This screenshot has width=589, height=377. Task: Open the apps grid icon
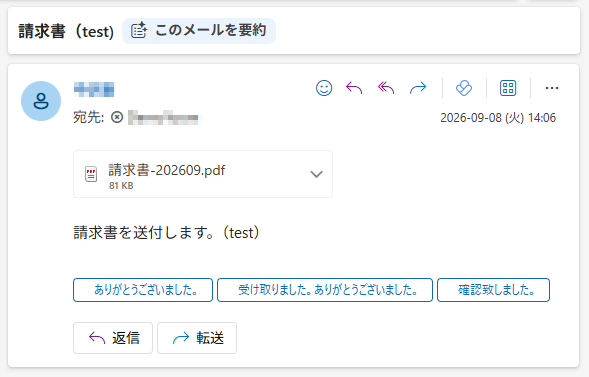(x=508, y=88)
